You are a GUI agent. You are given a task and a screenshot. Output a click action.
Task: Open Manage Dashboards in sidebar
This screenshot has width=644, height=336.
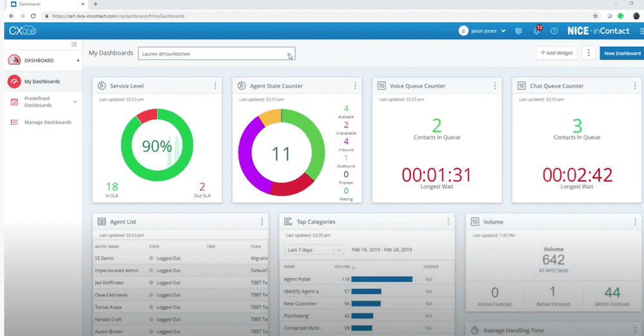[x=48, y=122]
